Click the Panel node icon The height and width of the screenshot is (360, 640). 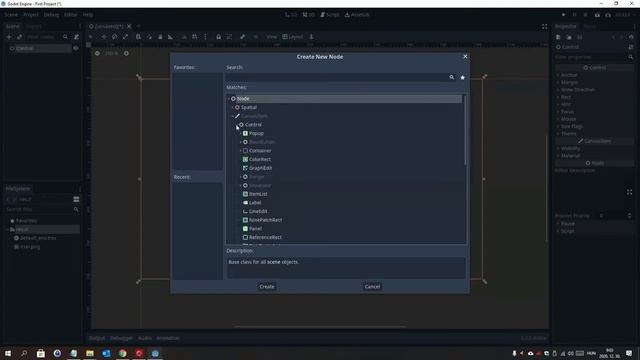pos(245,229)
